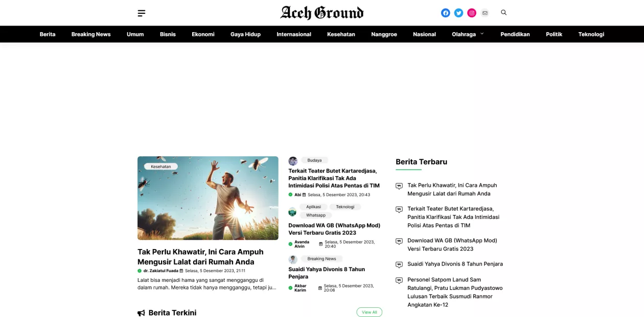The width and height of the screenshot is (644, 317).
Task: Open the Berita menu item
Action: [48, 34]
